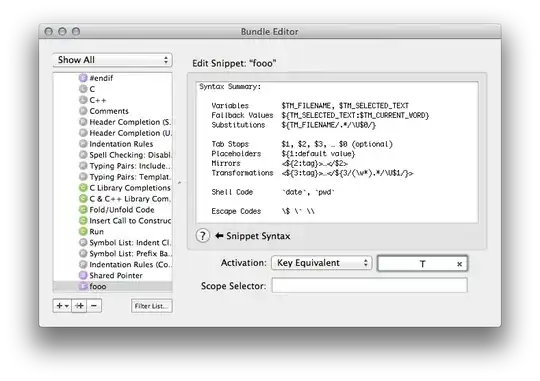
Task: Click the purple fooo snippet icon
Action: pyautogui.click(x=83, y=286)
